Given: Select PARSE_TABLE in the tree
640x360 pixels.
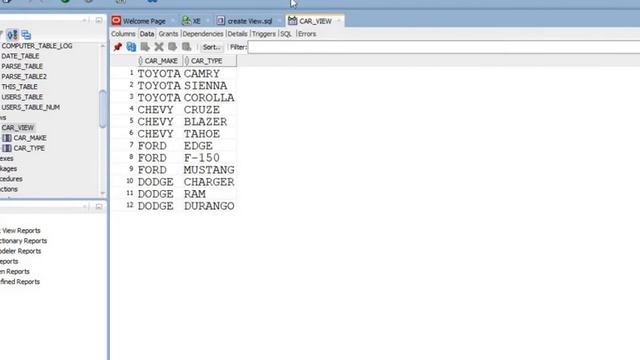Looking at the screenshot, I should [22, 66].
